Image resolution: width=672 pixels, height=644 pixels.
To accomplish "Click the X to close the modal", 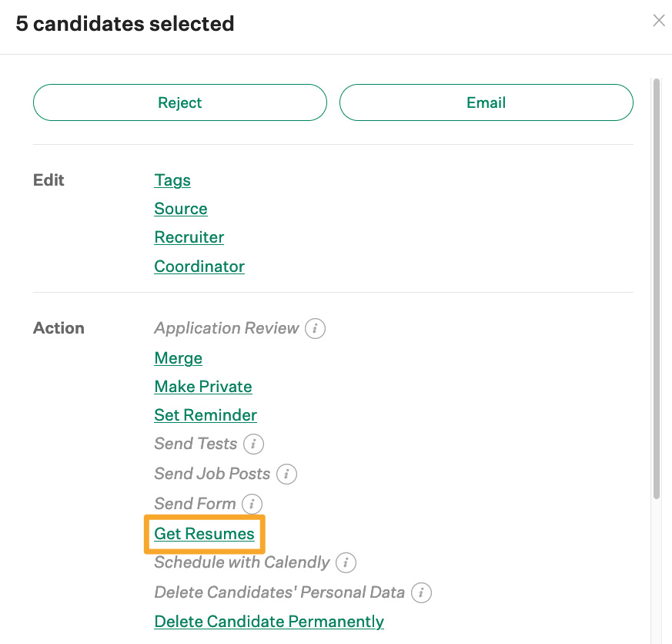I will point(659,20).
